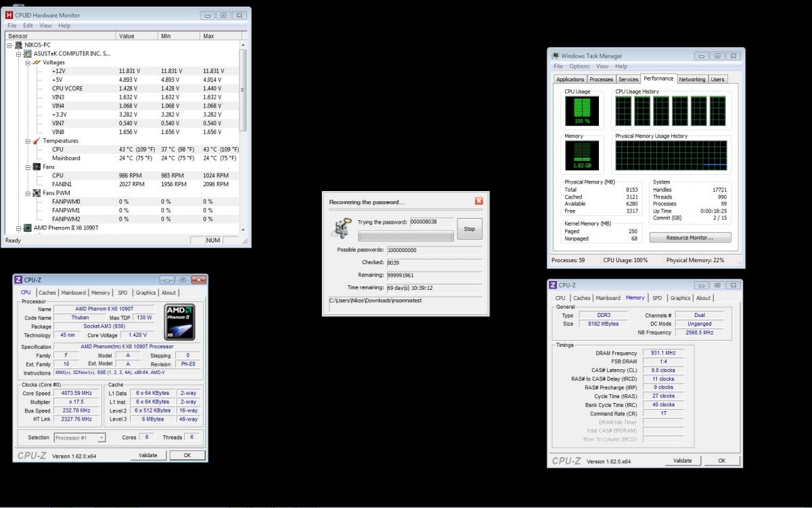Click the Windows Task Manager title bar icon
812x508 pixels.
[x=556, y=56]
